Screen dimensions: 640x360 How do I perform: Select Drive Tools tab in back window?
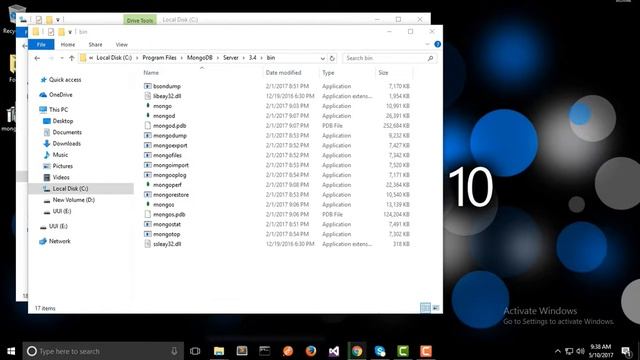click(140, 20)
